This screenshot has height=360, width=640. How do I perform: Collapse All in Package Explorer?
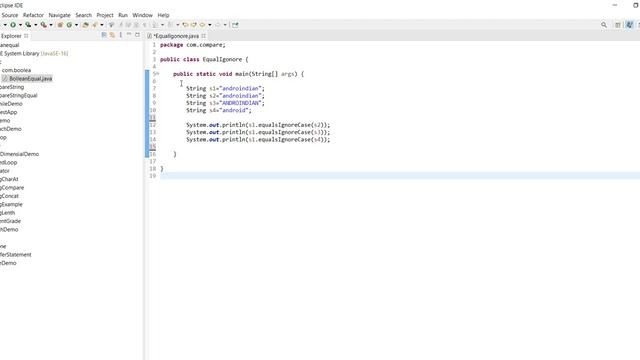104,35
